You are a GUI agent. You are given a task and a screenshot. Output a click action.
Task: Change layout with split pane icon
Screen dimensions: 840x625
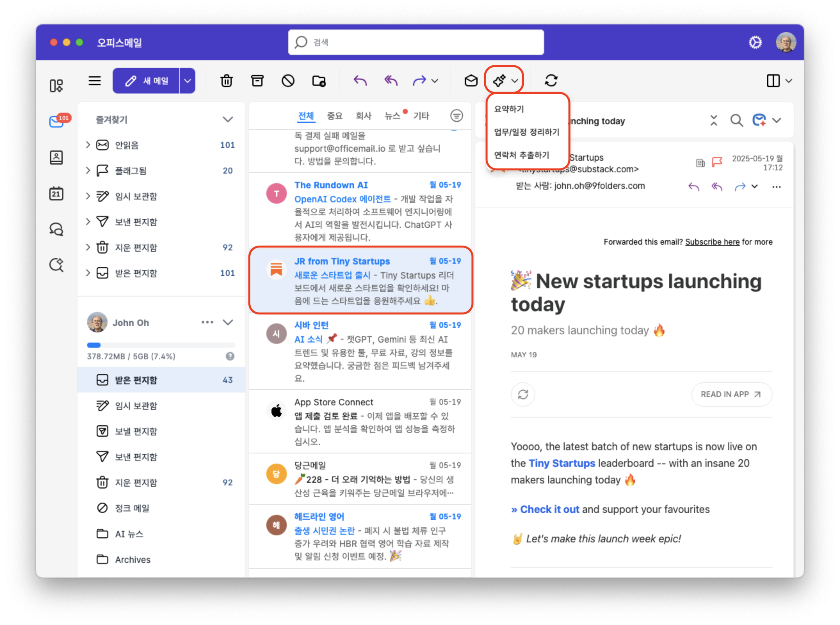tap(773, 81)
